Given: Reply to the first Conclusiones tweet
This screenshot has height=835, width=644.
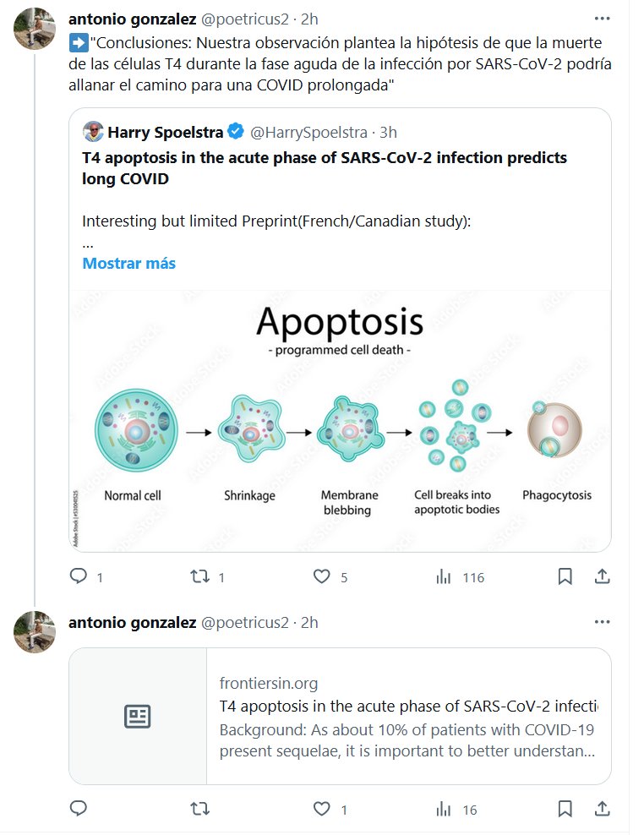Looking at the screenshot, I should coord(79,576).
